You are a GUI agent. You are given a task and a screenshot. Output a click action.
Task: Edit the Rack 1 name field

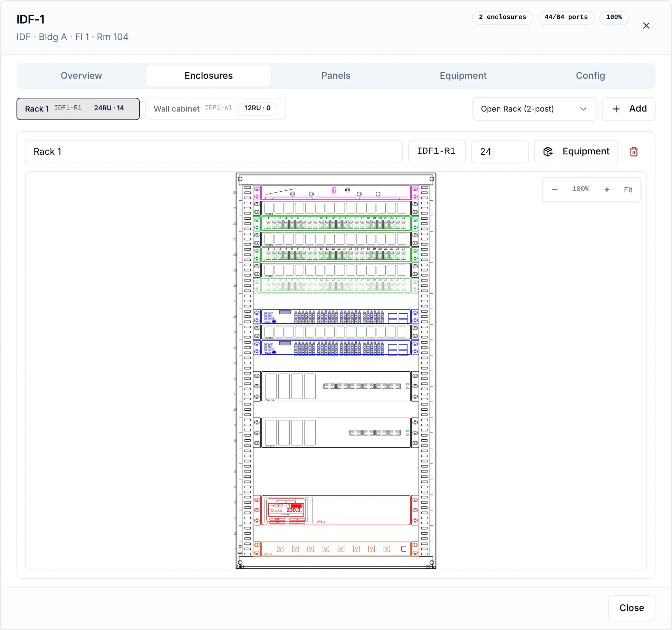pyautogui.click(x=214, y=152)
